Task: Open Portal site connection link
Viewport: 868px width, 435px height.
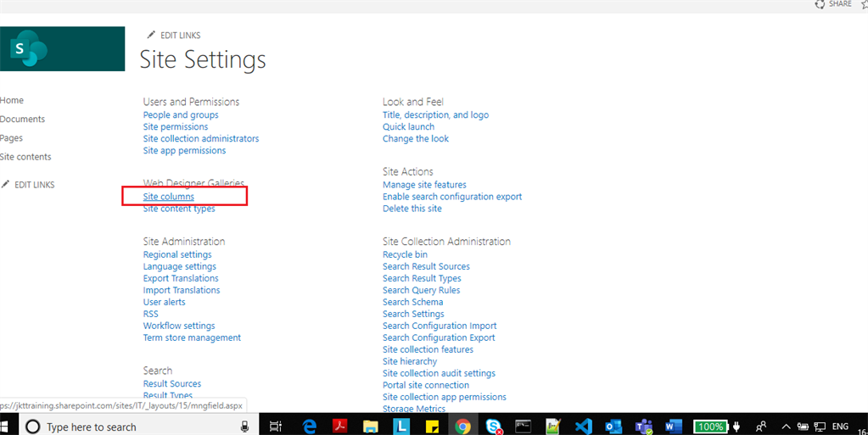Action: [x=426, y=385]
